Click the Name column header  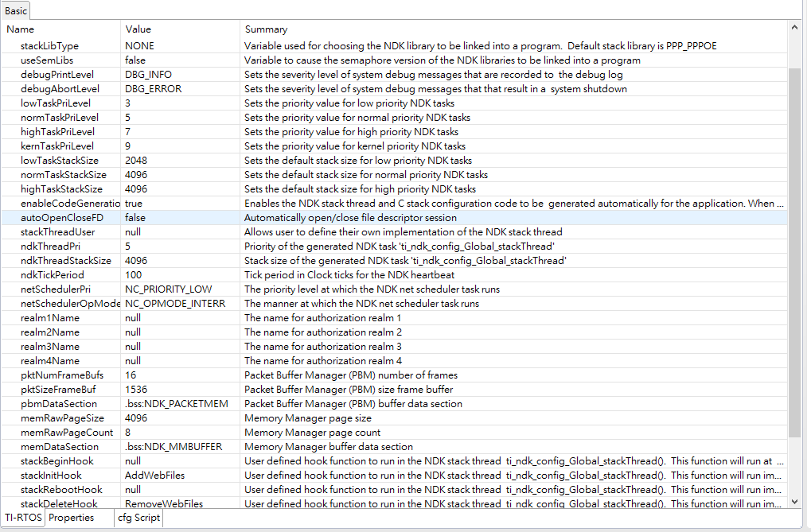pyautogui.click(x=20, y=29)
